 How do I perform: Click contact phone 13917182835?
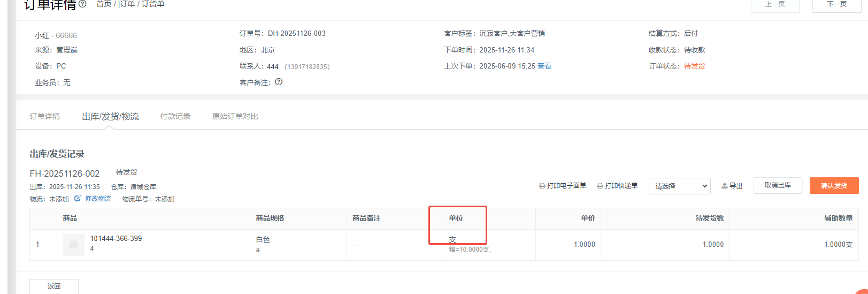point(307,66)
